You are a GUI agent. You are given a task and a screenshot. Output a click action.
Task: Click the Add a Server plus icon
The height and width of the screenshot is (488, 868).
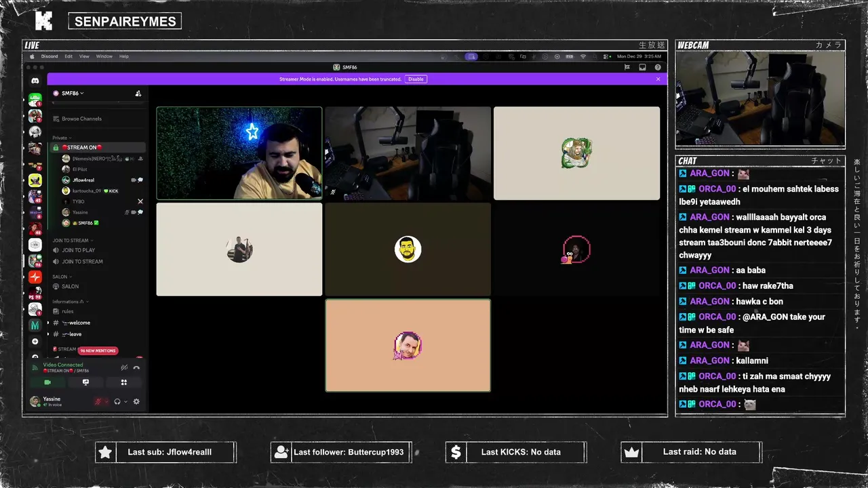(x=35, y=342)
